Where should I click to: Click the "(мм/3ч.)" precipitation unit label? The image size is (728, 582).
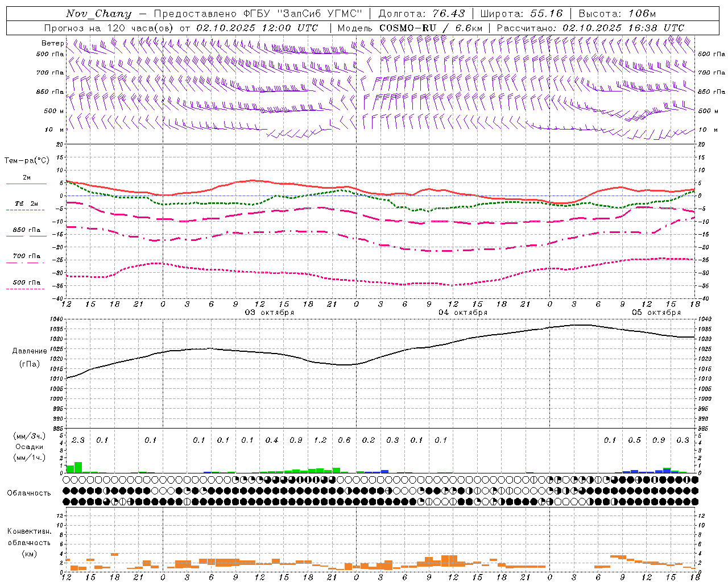[28, 436]
